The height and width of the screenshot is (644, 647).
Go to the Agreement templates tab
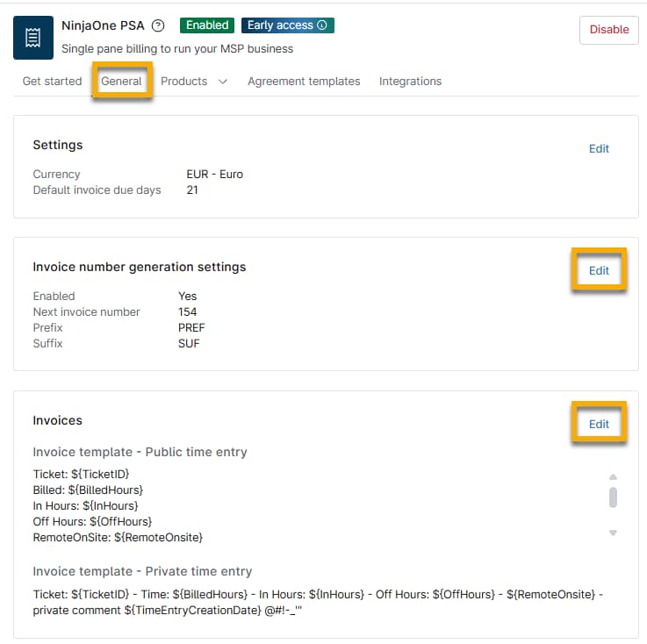(304, 81)
